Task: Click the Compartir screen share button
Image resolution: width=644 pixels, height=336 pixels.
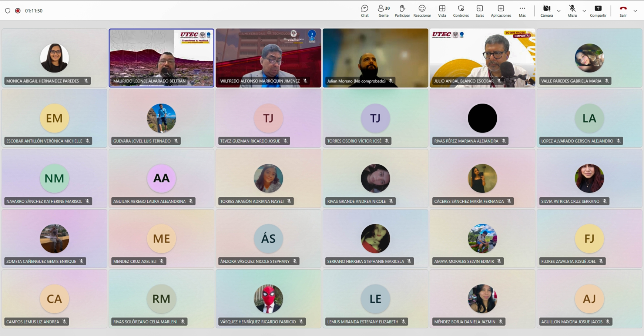Action: [598, 11]
